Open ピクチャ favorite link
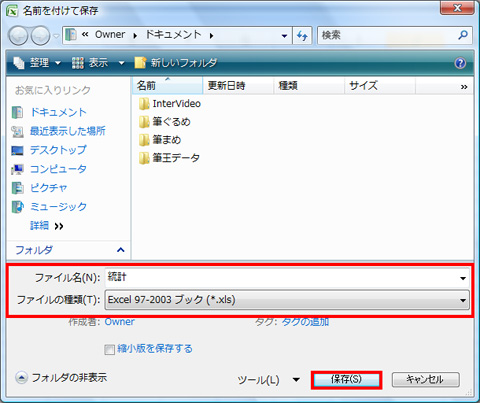The width and height of the screenshot is (480, 403). tap(49, 188)
